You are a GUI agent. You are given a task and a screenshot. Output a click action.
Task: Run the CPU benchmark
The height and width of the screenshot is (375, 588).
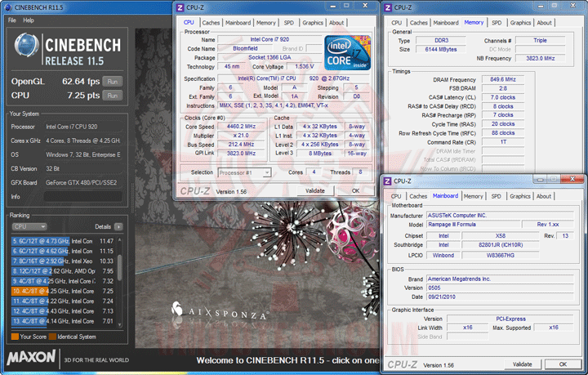[x=113, y=96]
